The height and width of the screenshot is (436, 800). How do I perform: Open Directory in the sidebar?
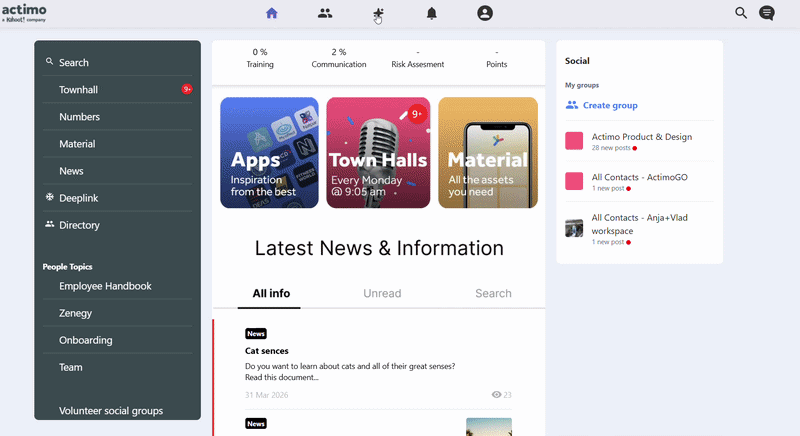[x=117, y=225]
